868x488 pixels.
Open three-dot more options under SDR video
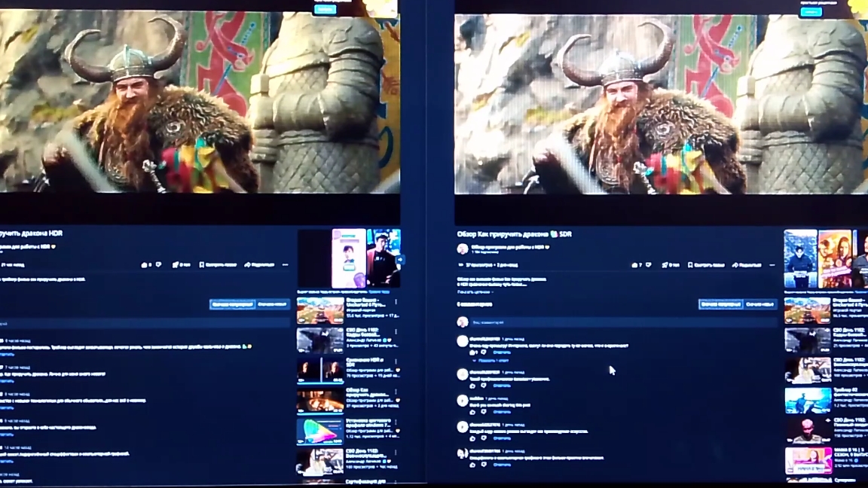(x=772, y=265)
